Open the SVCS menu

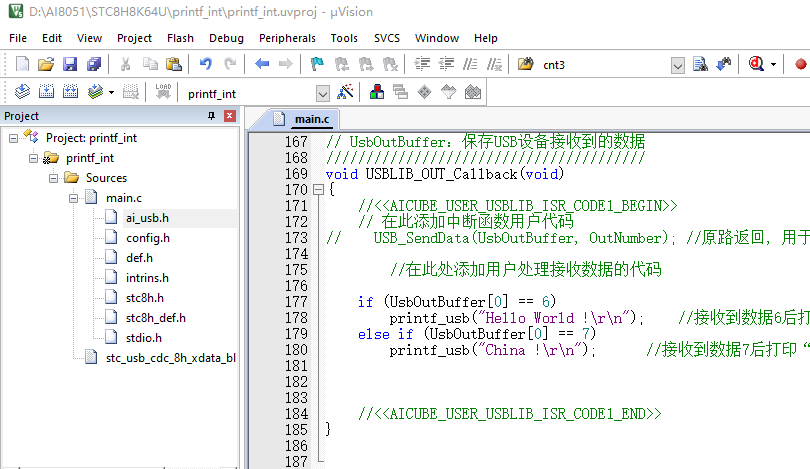387,38
